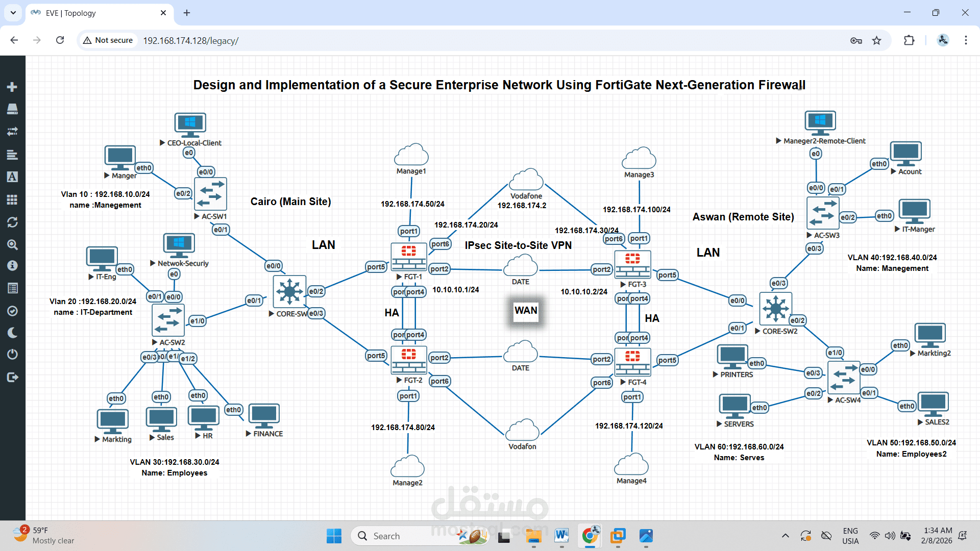Image resolution: width=980 pixels, height=551 pixels.
Task: Select the PRINTERS PC node
Action: 732,357
